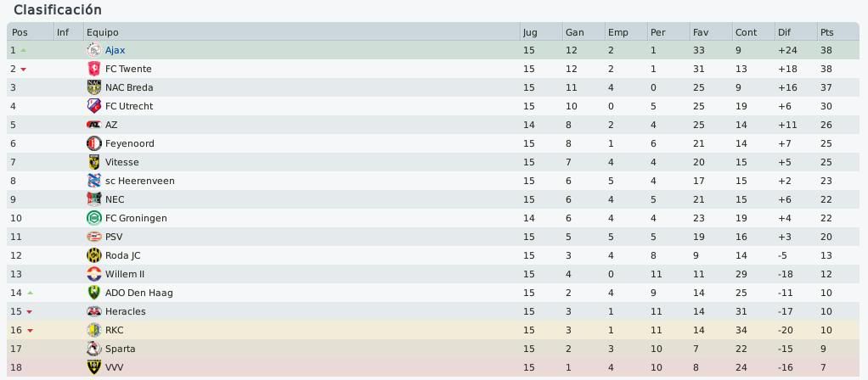
Task: Click the Roda JC crest icon
Action: [x=93, y=255]
